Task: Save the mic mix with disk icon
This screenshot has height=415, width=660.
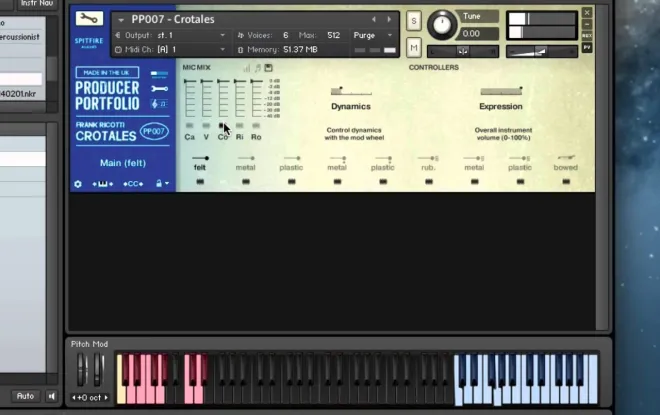Action: pos(269,68)
